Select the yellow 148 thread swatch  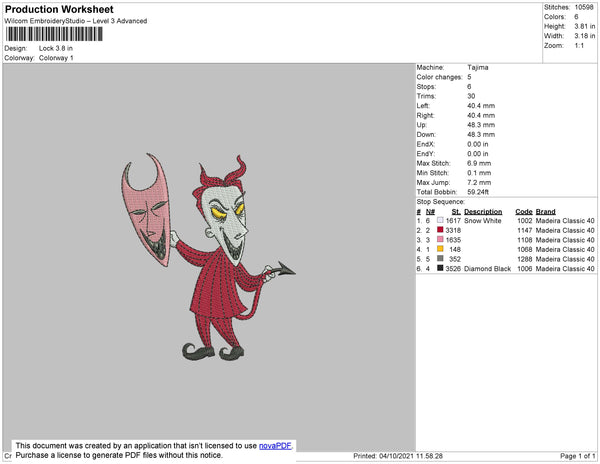[440, 249]
